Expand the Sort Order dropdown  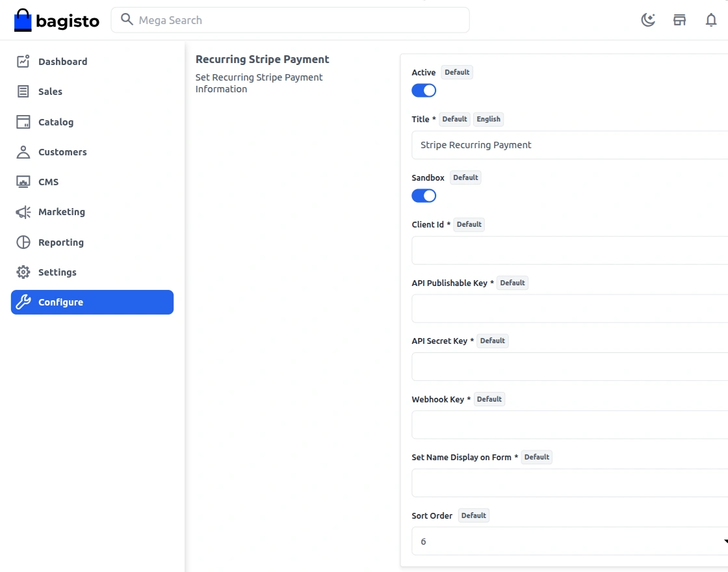(x=569, y=541)
